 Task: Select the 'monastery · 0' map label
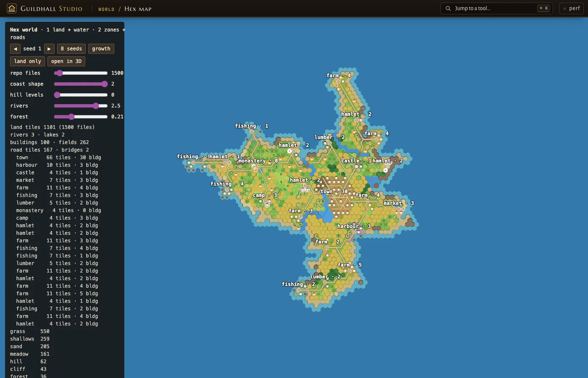point(258,161)
